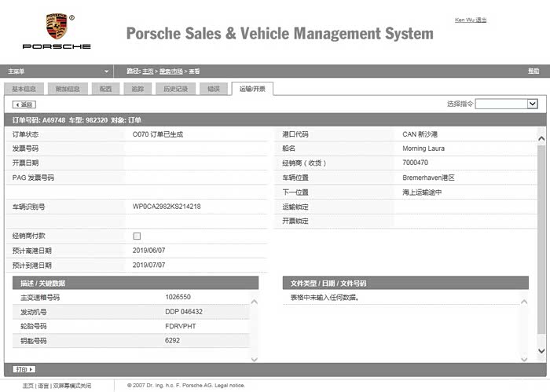Click the main panel scroll-down arrow
Screen dimensions: 550x392
click(x=541, y=351)
